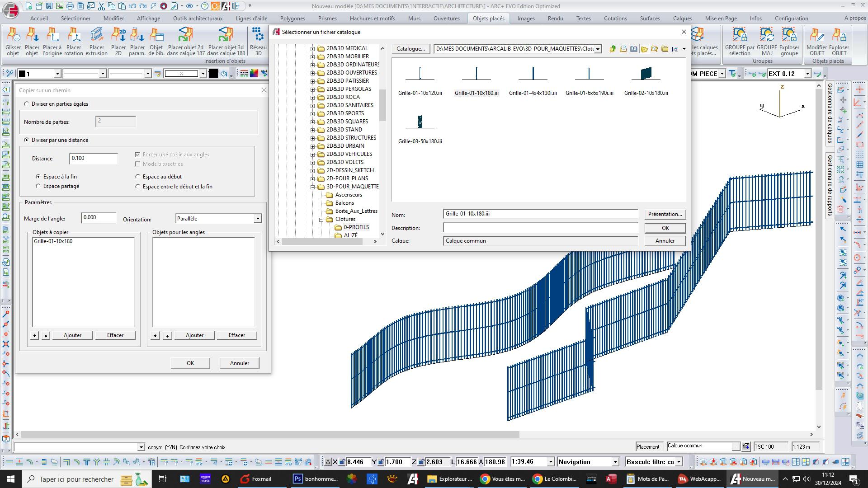Click Ajouter under Objets à copier
This screenshot has width=868, height=488.
(x=72, y=335)
